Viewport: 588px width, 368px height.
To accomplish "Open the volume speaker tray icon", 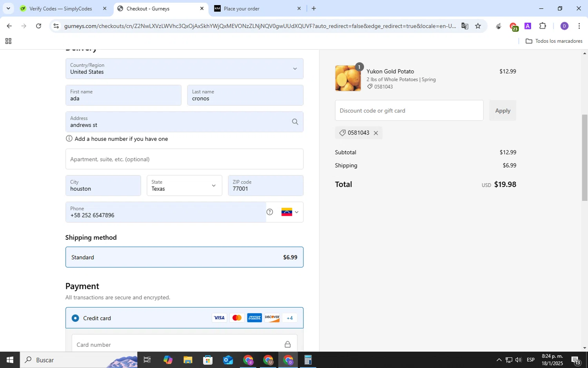I will pos(518,360).
